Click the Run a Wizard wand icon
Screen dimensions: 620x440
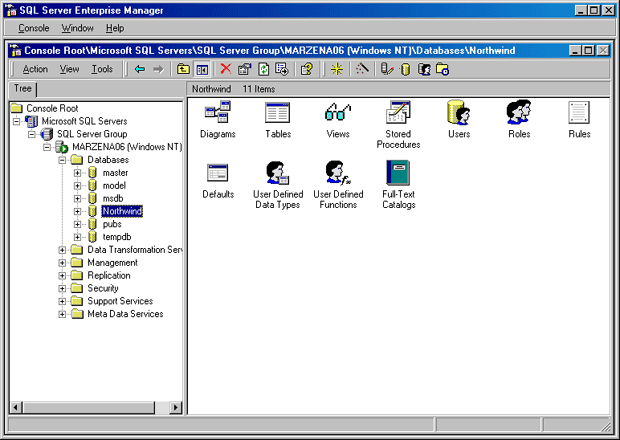[362, 69]
